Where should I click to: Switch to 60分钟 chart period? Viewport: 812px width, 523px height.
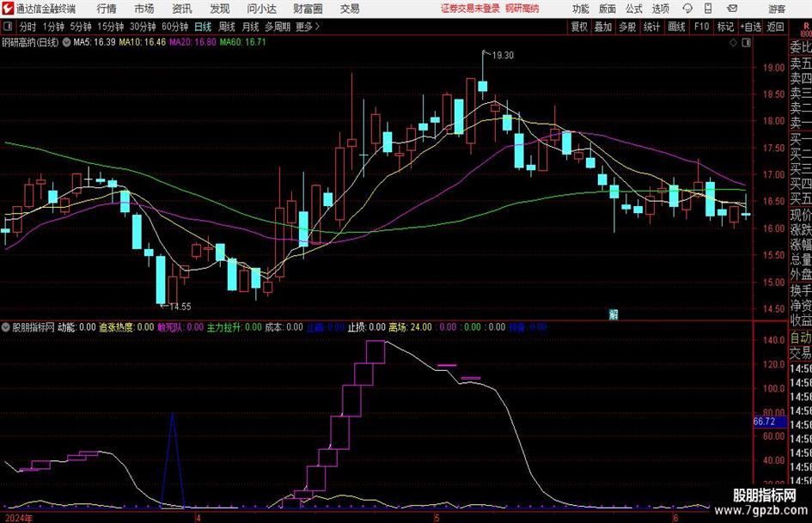tap(174, 27)
